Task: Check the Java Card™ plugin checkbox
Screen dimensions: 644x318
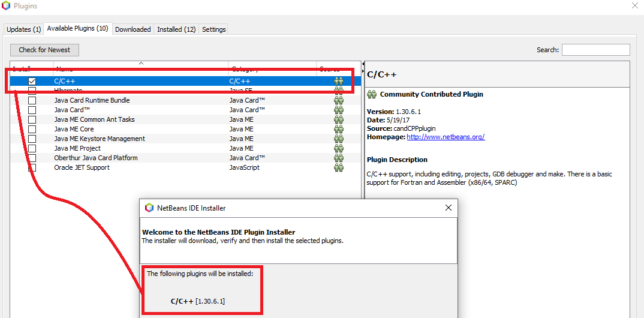Action: coord(32,110)
